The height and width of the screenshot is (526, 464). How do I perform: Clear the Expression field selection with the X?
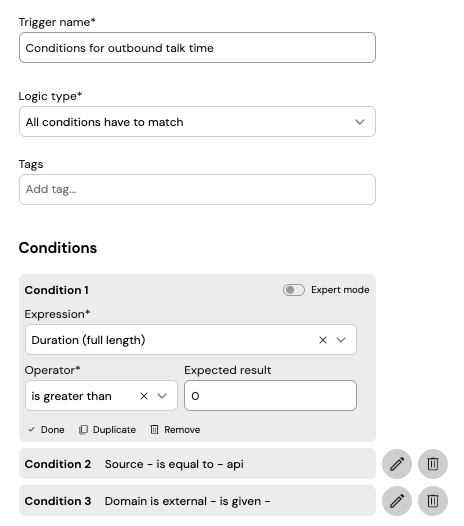[x=323, y=340]
